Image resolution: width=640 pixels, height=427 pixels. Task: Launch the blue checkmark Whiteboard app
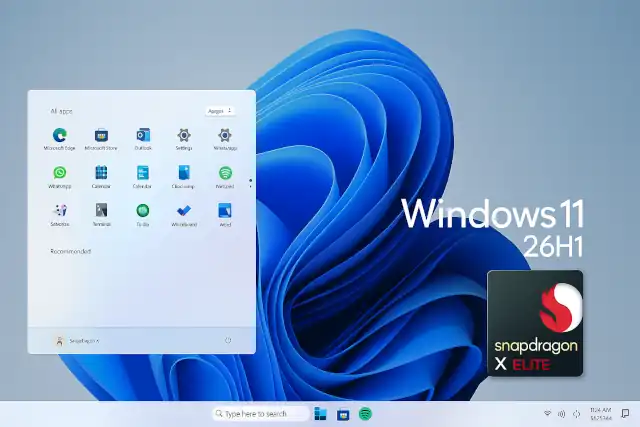[184, 215]
